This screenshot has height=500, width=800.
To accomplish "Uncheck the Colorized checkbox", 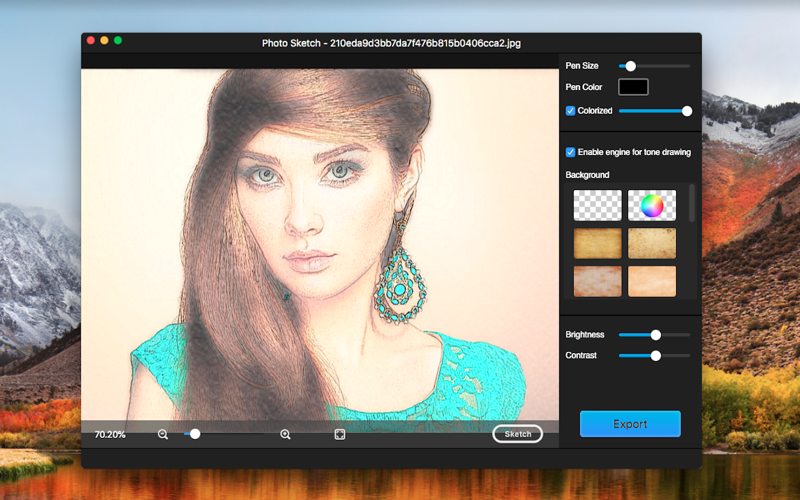I will [570, 111].
